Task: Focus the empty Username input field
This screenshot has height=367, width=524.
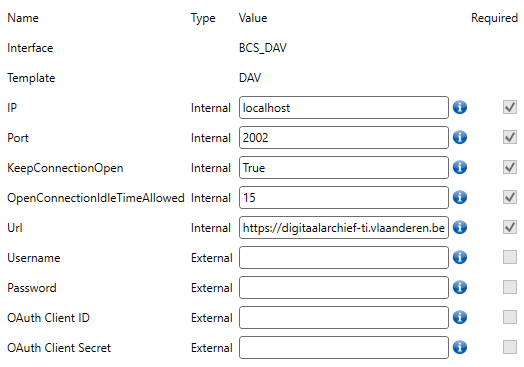Action: pos(344,257)
